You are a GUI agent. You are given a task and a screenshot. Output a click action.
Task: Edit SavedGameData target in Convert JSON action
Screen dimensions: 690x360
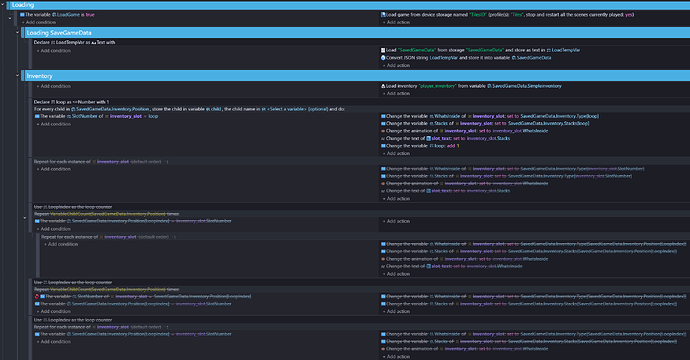(531, 58)
